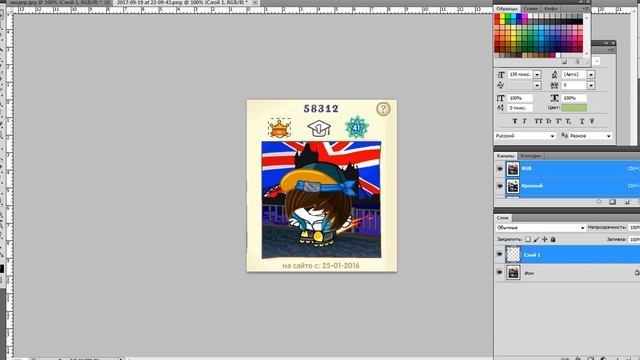Toggle visibility of the Красный channel
This screenshot has height=360, width=640.
(x=500, y=186)
